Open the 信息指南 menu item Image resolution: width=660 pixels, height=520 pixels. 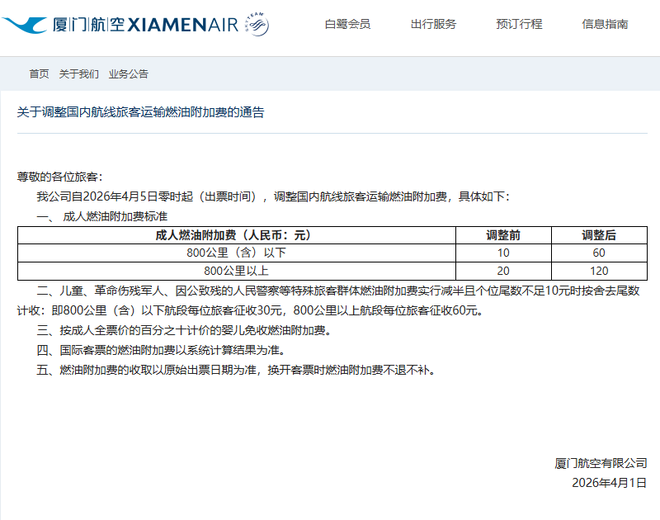click(605, 25)
